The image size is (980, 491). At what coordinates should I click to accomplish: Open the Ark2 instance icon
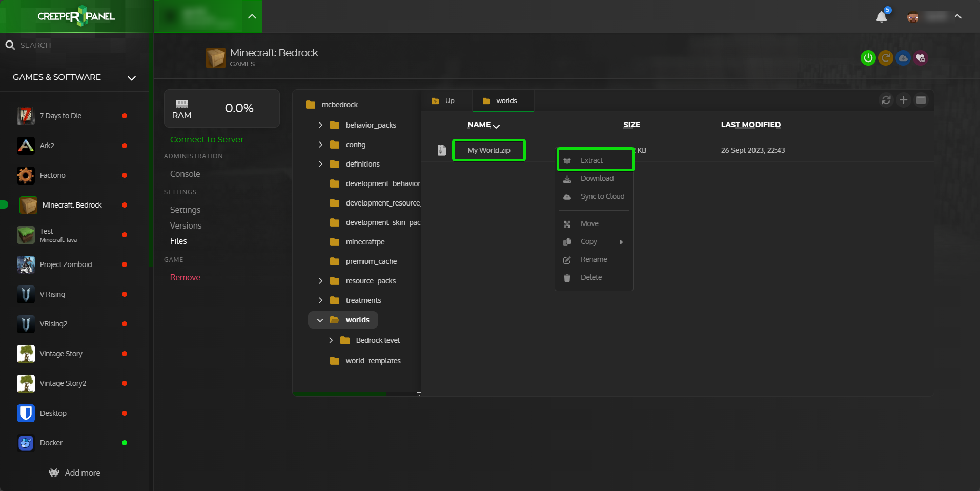[x=26, y=146]
